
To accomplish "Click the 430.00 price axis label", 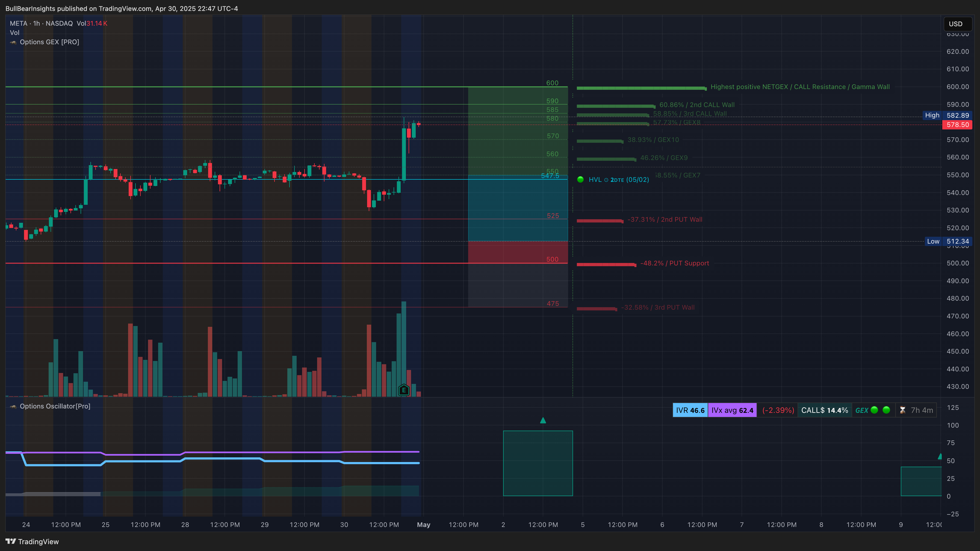I will pyautogui.click(x=958, y=387).
